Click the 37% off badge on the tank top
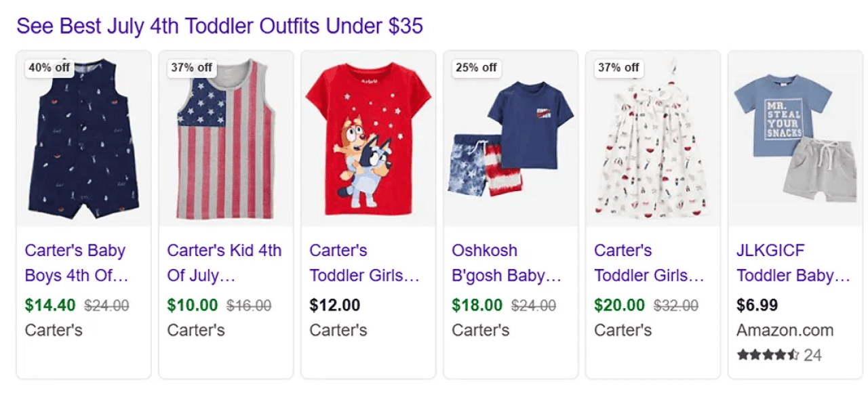 pyautogui.click(x=191, y=68)
